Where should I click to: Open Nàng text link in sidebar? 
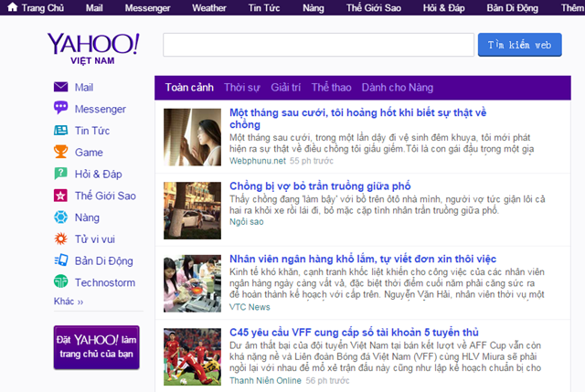[87, 217]
